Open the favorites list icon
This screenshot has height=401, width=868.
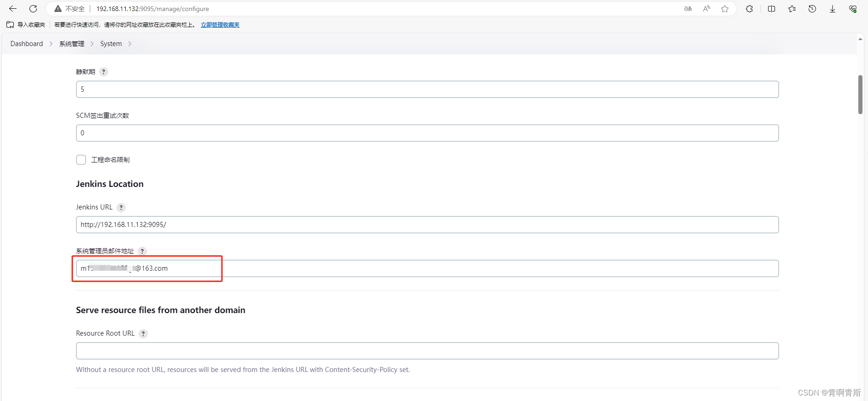(x=792, y=9)
